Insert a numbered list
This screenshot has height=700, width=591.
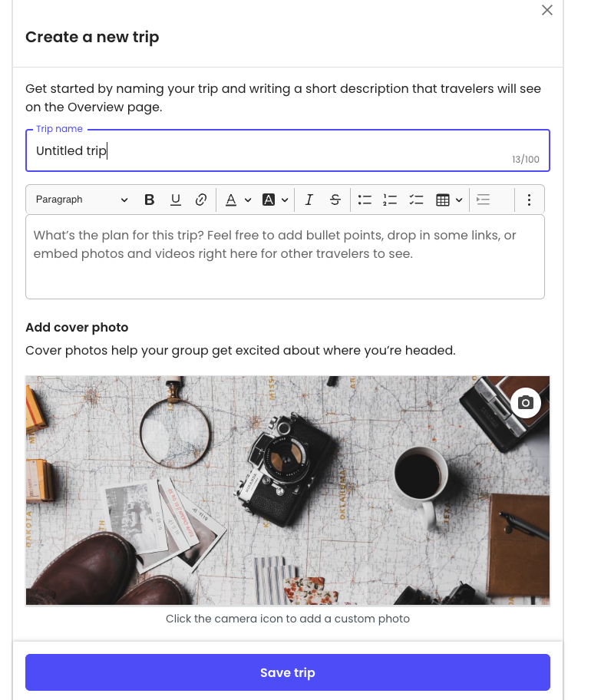tap(390, 200)
